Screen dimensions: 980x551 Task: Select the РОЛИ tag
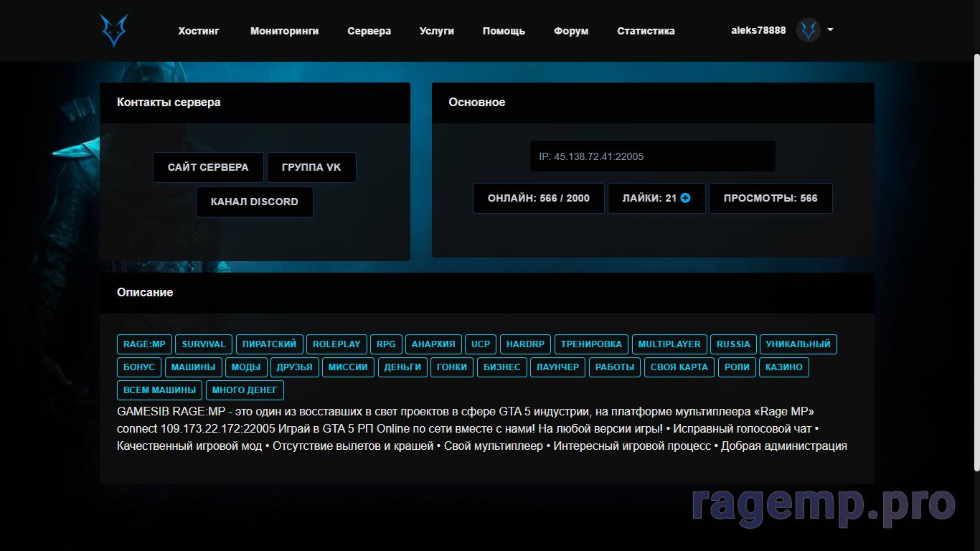[737, 367]
